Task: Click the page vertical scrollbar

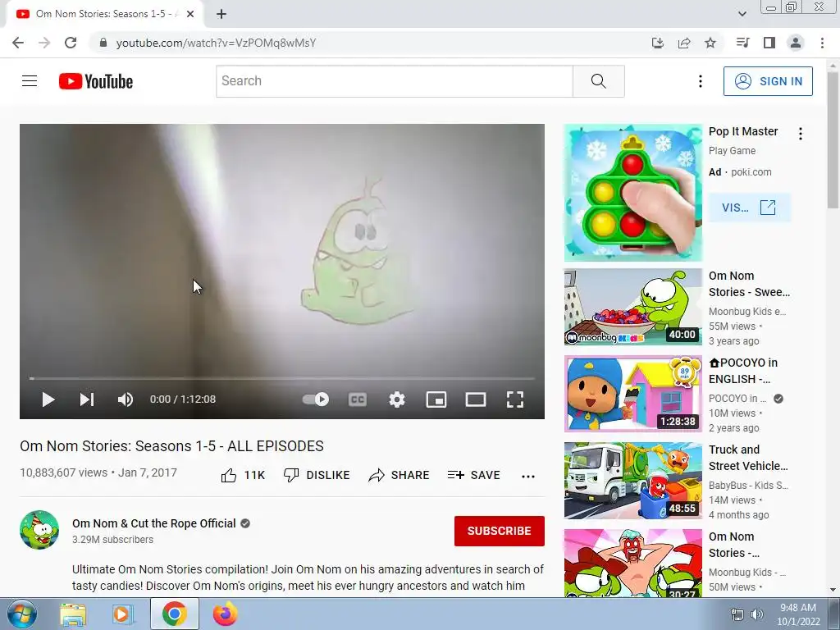Action: (833, 140)
